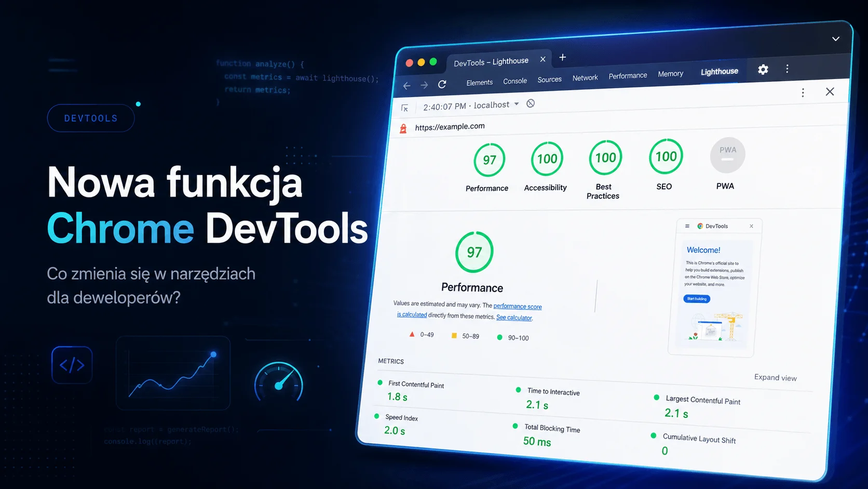Click the green circle 90–100 legend
Screen dimensions: 868x489
[x=513, y=338]
